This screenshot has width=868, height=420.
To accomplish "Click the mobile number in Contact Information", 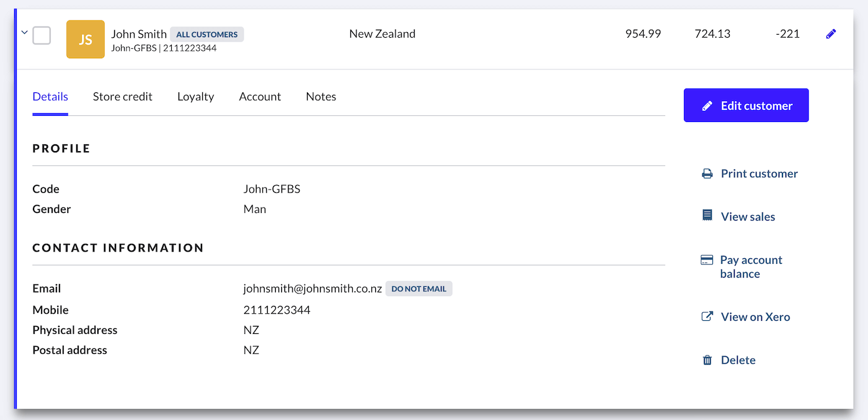I will pyautogui.click(x=277, y=310).
